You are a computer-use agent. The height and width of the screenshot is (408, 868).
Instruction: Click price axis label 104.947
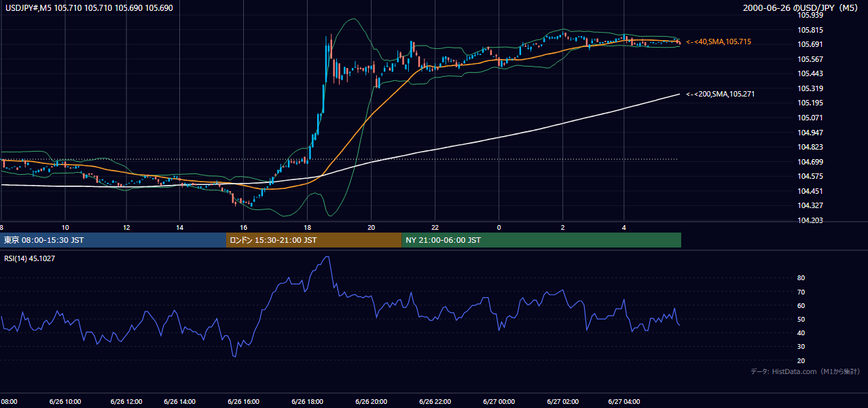(x=810, y=133)
